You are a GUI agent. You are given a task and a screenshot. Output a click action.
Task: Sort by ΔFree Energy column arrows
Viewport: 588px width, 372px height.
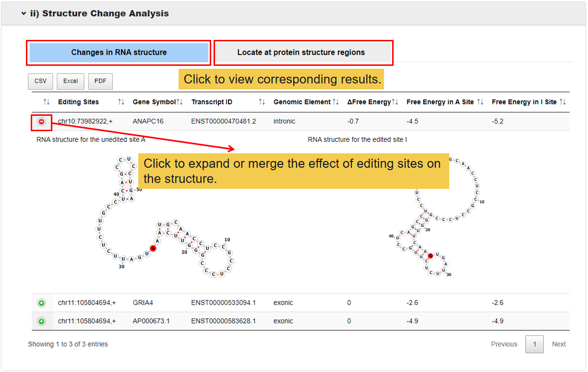(395, 102)
